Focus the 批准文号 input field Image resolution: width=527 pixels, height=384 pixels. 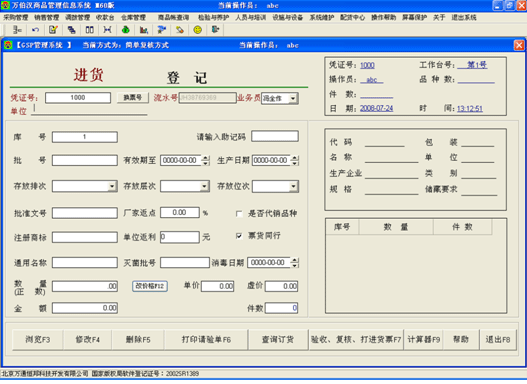85,213
